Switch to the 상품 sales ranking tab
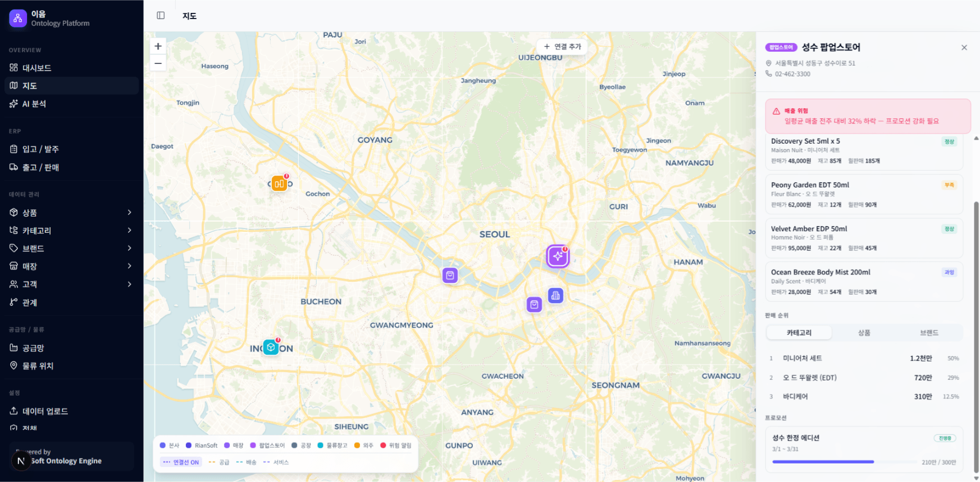Image resolution: width=980 pixels, height=482 pixels. tap(864, 333)
